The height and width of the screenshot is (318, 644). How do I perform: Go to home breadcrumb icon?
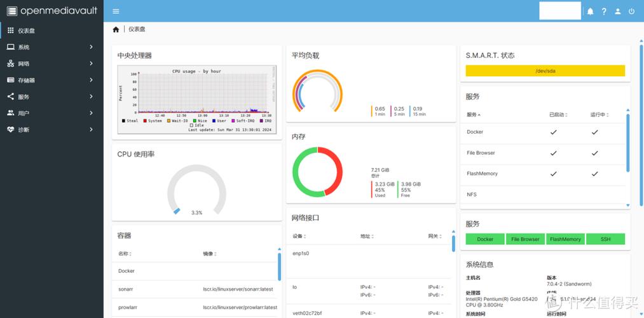coord(116,29)
